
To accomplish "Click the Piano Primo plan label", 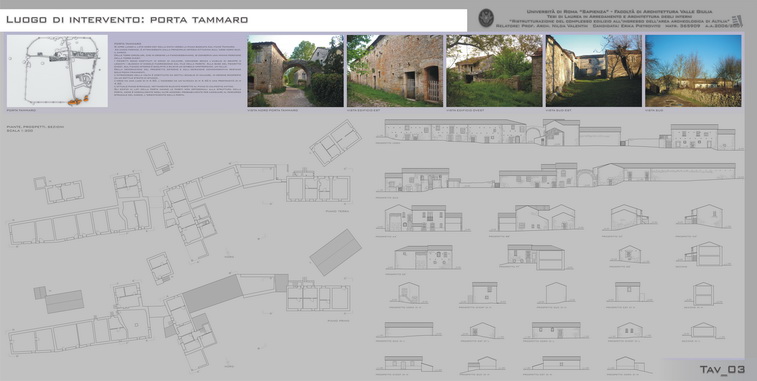I will tap(338, 321).
